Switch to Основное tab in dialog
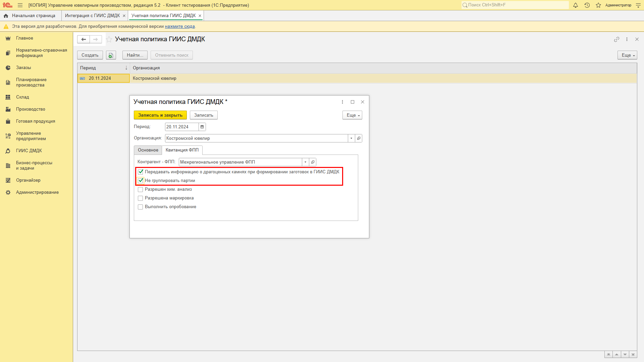The image size is (644, 362). point(148,150)
